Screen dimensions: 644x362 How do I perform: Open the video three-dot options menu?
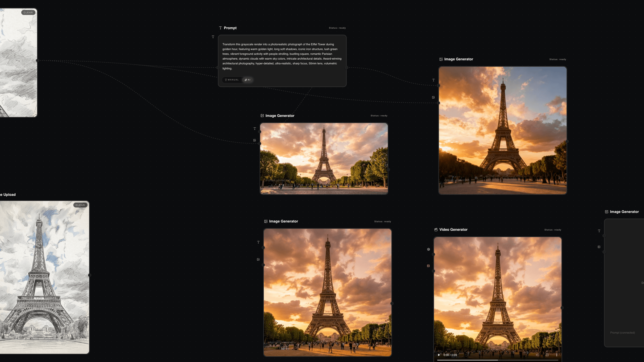[x=557, y=355]
